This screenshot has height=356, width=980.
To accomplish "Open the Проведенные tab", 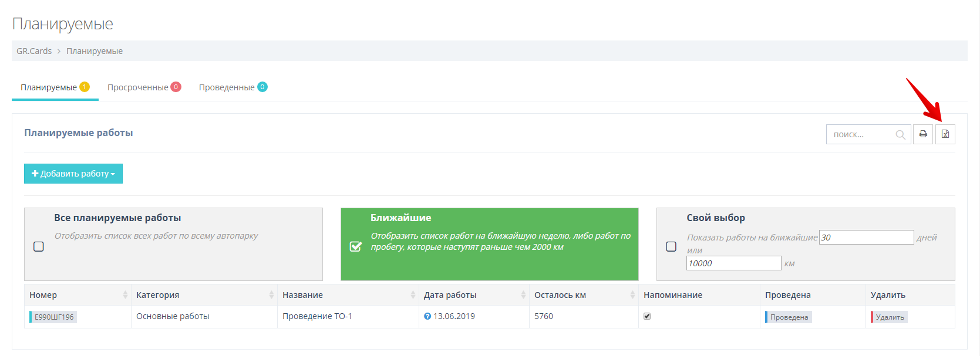I will (233, 87).
